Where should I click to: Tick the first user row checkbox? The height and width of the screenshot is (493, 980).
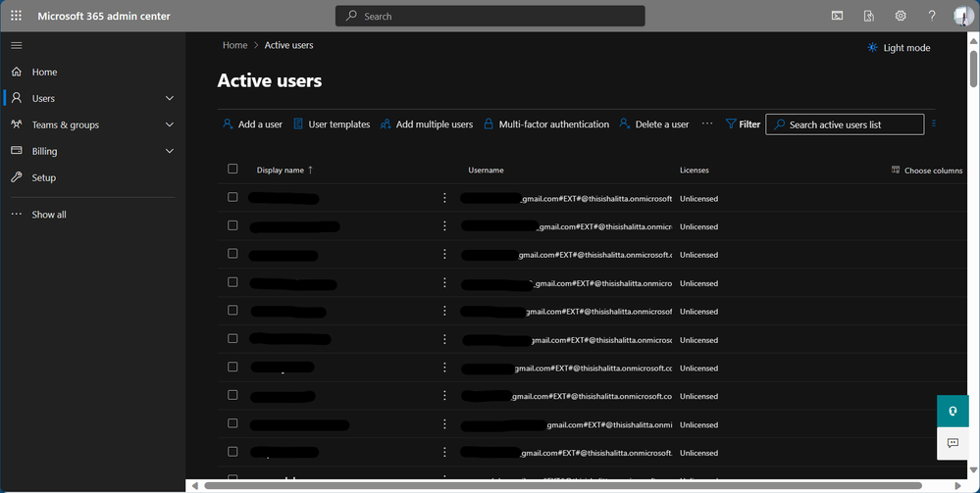[232, 197]
